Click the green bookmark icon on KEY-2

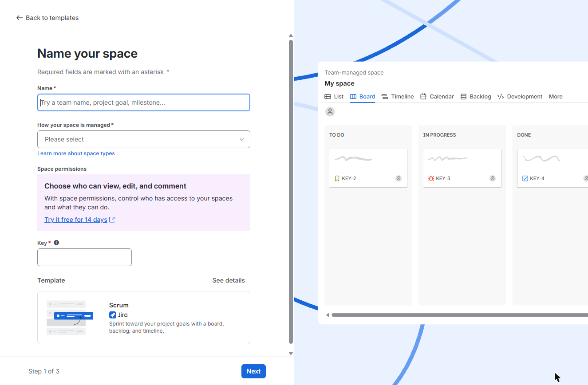[x=337, y=178]
